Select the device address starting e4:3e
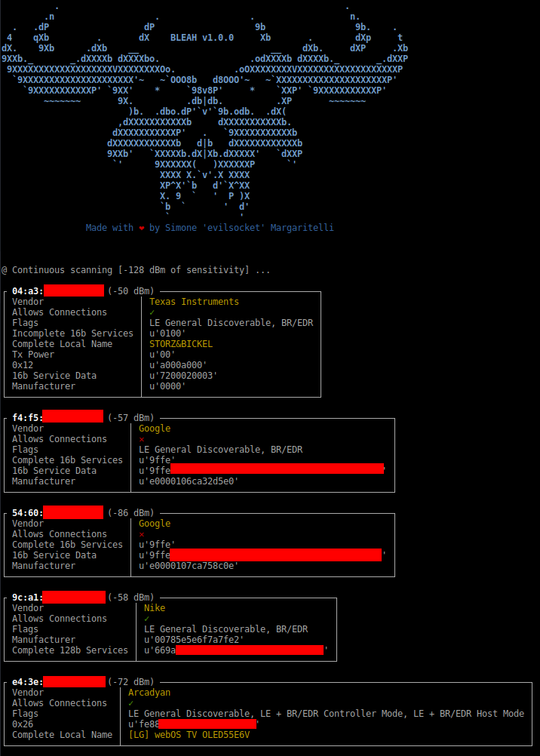 point(59,682)
